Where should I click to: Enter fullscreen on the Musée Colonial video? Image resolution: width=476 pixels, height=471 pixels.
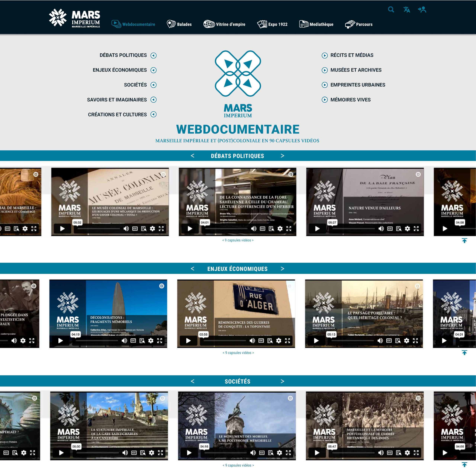(162, 229)
